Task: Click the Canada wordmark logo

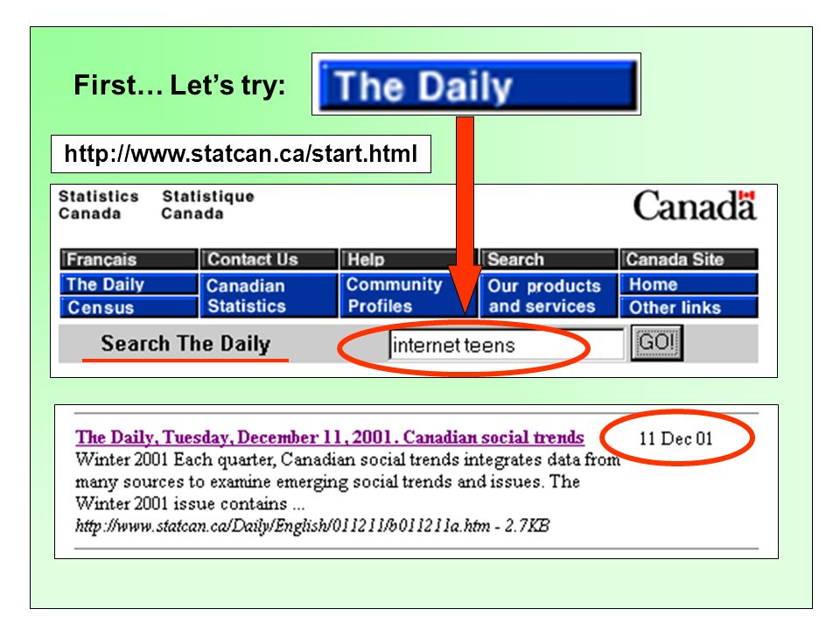Action: pos(694,206)
